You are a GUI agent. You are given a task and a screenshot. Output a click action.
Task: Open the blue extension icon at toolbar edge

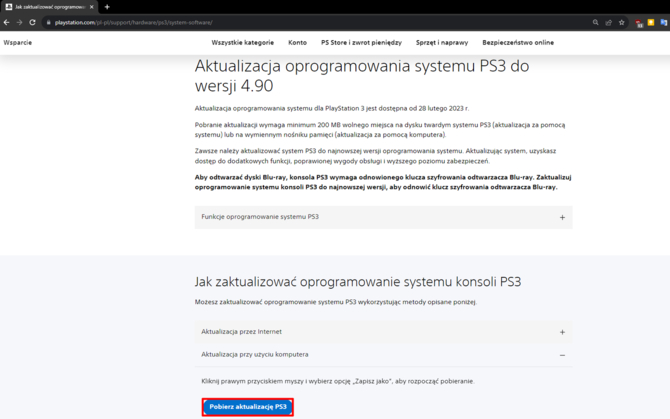coord(664,22)
